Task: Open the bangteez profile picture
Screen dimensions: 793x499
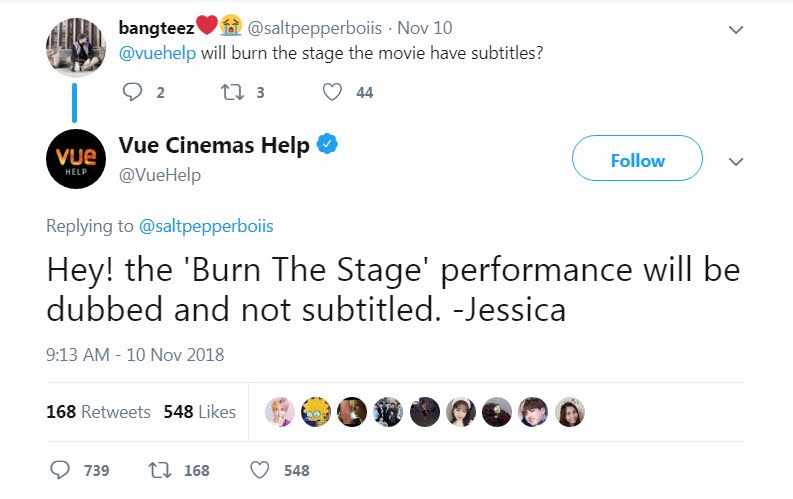Action: 76,46
